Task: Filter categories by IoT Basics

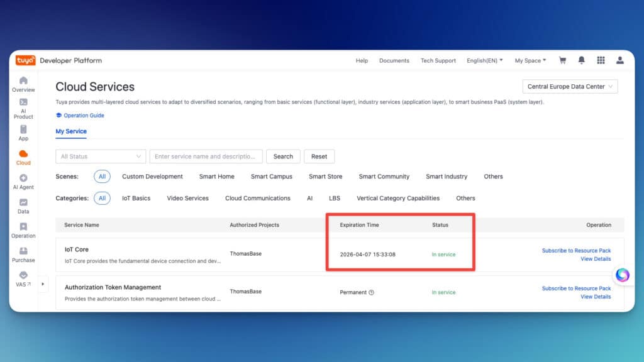Action: (136, 198)
